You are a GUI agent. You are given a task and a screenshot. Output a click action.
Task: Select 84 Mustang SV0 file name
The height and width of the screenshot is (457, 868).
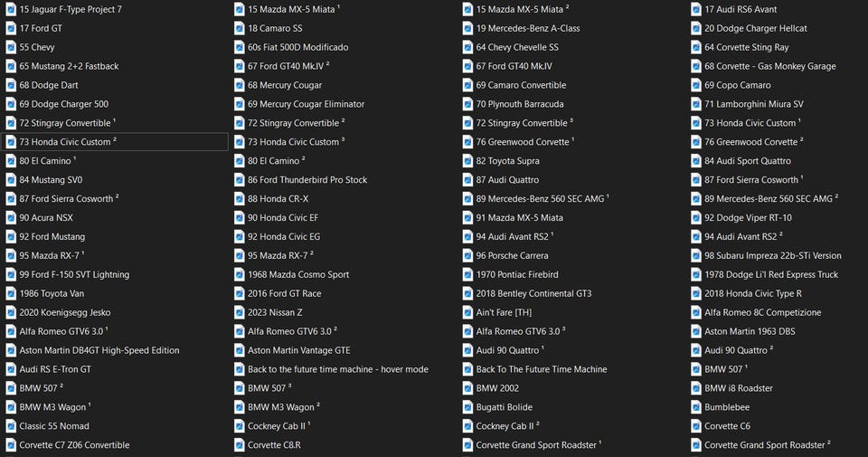[x=51, y=180]
